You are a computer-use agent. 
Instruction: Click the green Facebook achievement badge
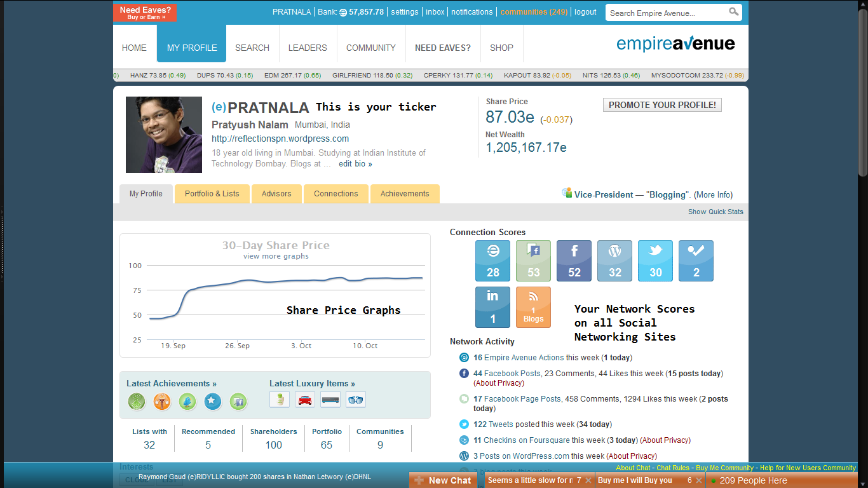(x=238, y=402)
